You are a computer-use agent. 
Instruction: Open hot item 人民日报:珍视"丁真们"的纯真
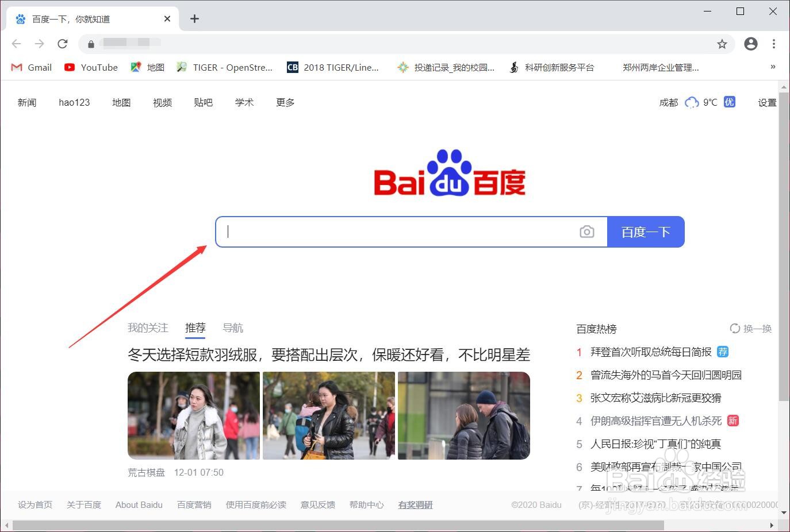click(x=655, y=444)
